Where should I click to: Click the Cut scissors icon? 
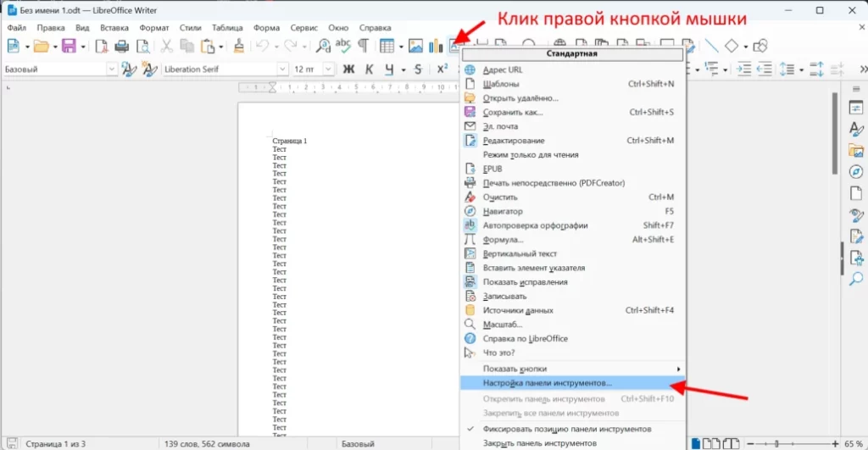coord(167,46)
